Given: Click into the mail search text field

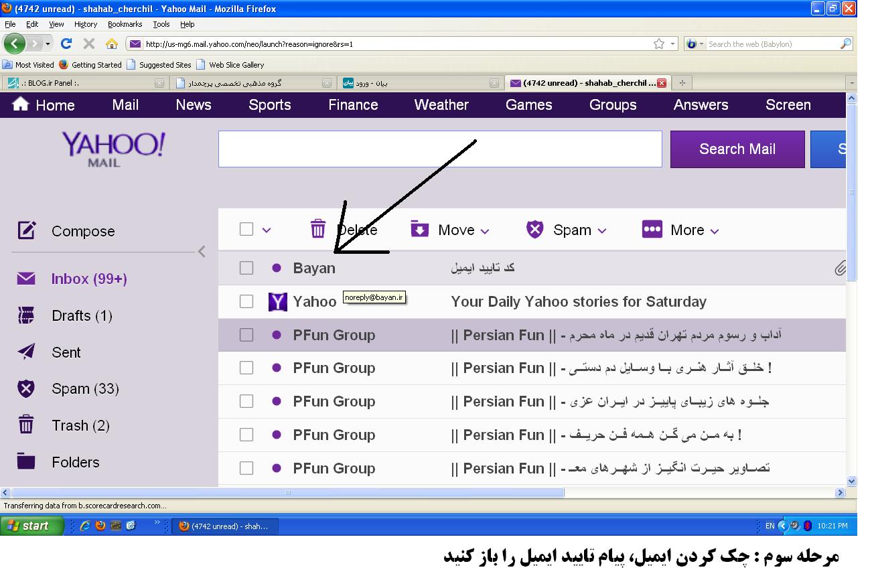Looking at the screenshot, I should [x=440, y=149].
